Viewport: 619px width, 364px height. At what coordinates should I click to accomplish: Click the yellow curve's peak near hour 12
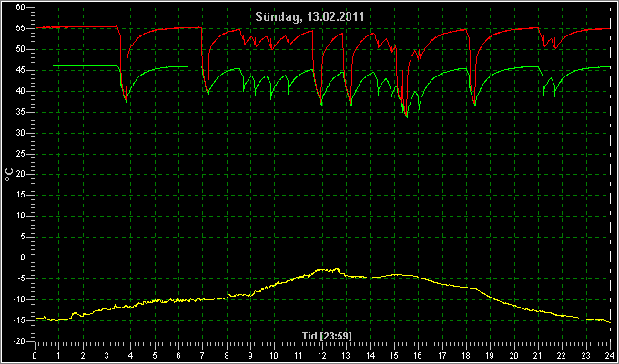pyautogui.click(x=337, y=269)
